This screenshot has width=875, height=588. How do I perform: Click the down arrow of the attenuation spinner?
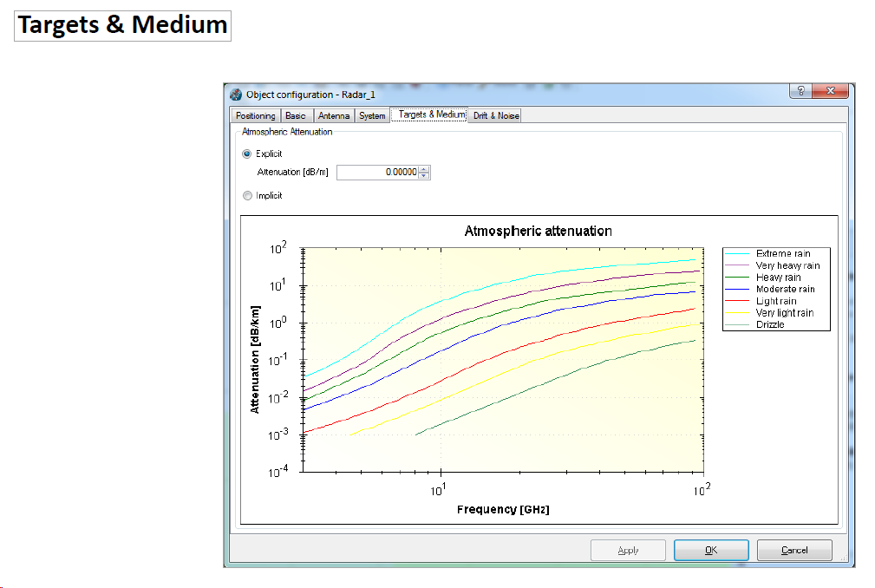pyautogui.click(x=424, y=174)
